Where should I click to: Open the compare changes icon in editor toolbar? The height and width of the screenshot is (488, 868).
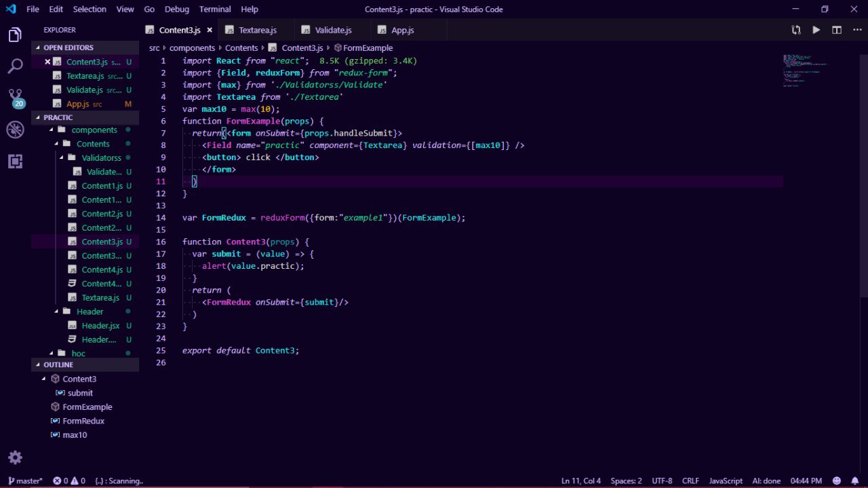pyautogui.click(x=796, y=30)
